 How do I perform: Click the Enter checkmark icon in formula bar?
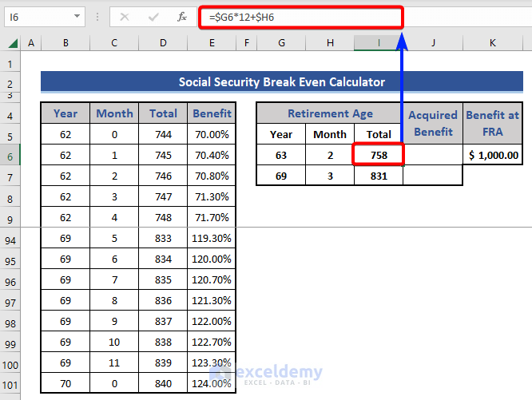[x=153, y=17]
